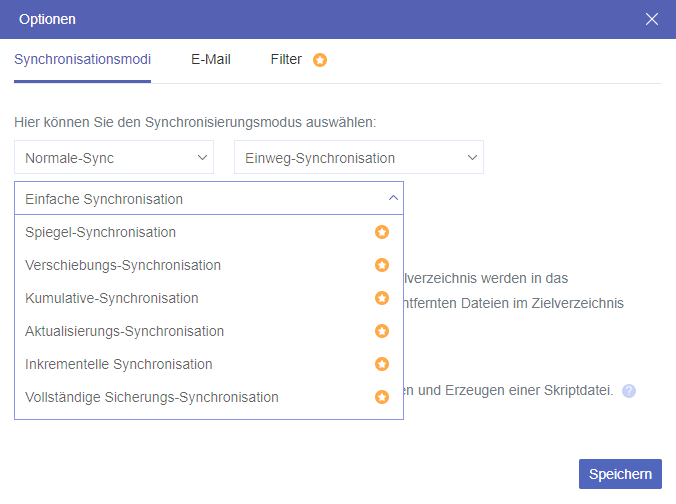This screenshot has width=676, height=504.
Task: Click the help question mark icon
Action: [x=629, y=391]
